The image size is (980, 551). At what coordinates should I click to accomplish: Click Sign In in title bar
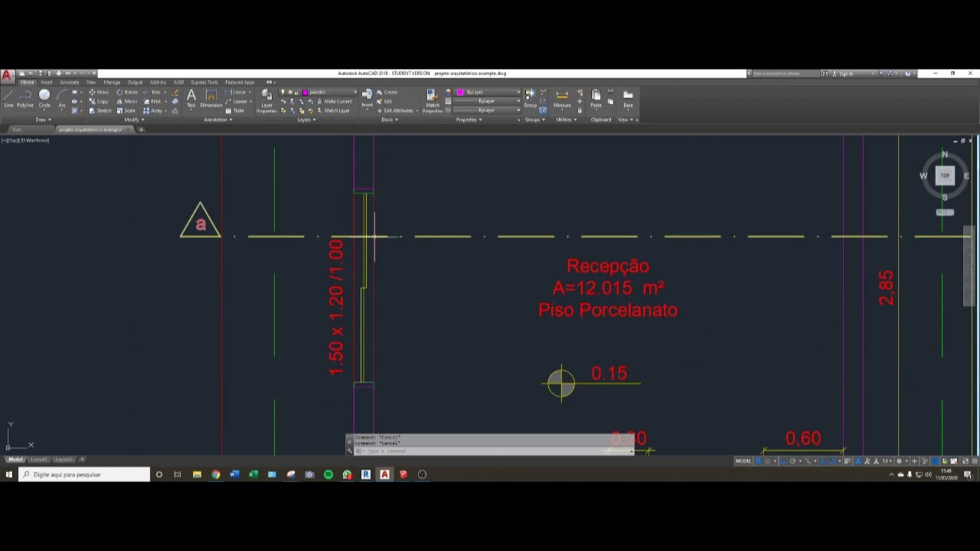point(843,73)
